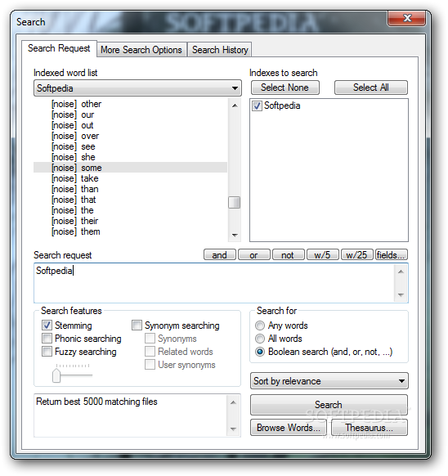
Task: Open the 'fields...' button
Action: pyautogui.click(x=391, y=255)
